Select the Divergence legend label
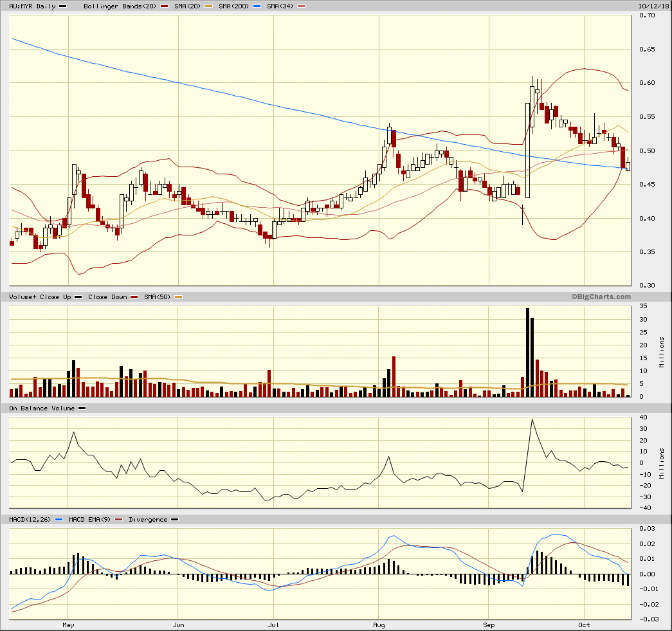Screen dimensions: 672x631 [148, 519]
